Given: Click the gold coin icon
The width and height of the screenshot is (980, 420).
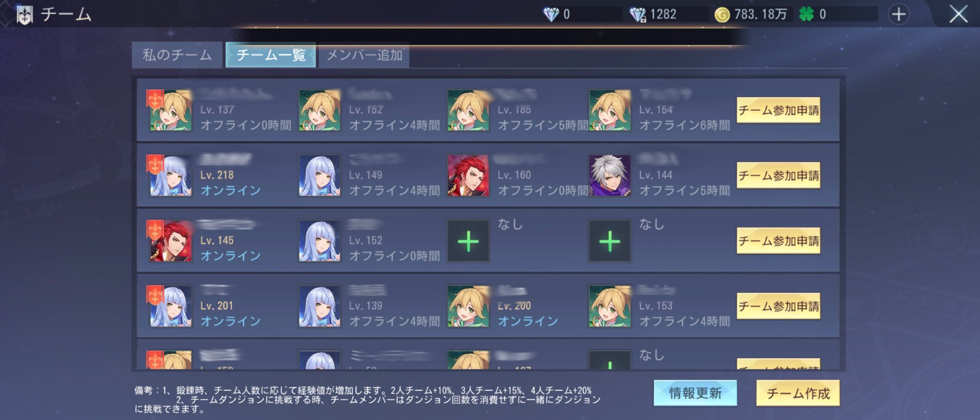Looking at the screenshot, I should click(722, 15).
